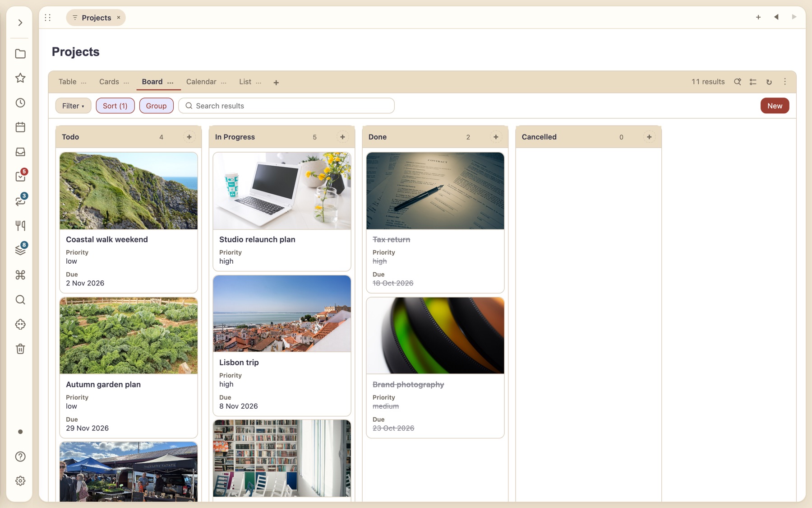Add a new view with plus
Screen dimensions: 812x508
tap(276, 82)
